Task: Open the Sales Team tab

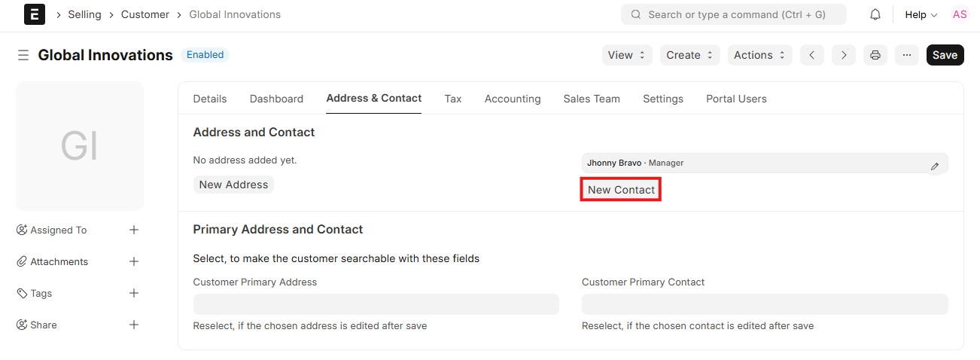Action: (592, 99)
